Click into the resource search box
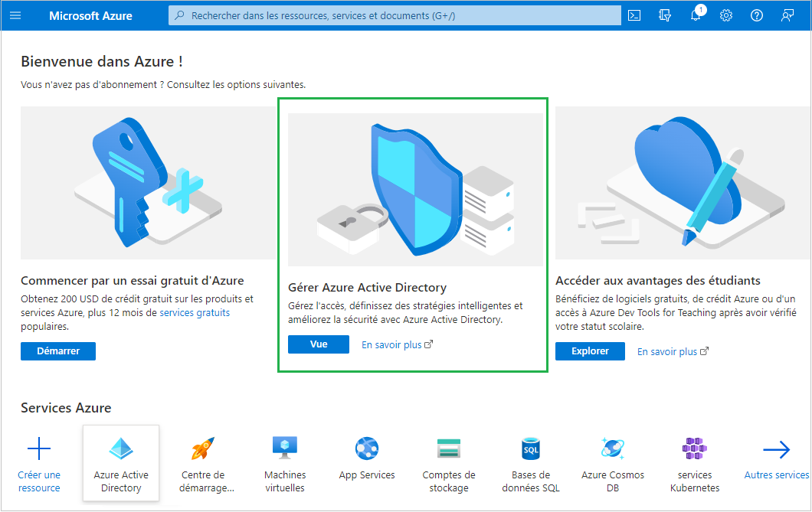 pyautogui.click(x=395, y=15)
